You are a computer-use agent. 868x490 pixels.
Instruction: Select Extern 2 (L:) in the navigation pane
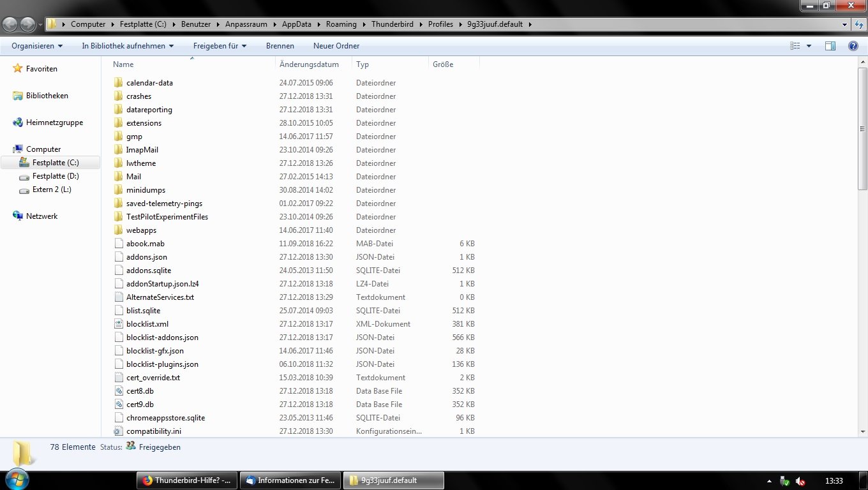pos(51,189)
